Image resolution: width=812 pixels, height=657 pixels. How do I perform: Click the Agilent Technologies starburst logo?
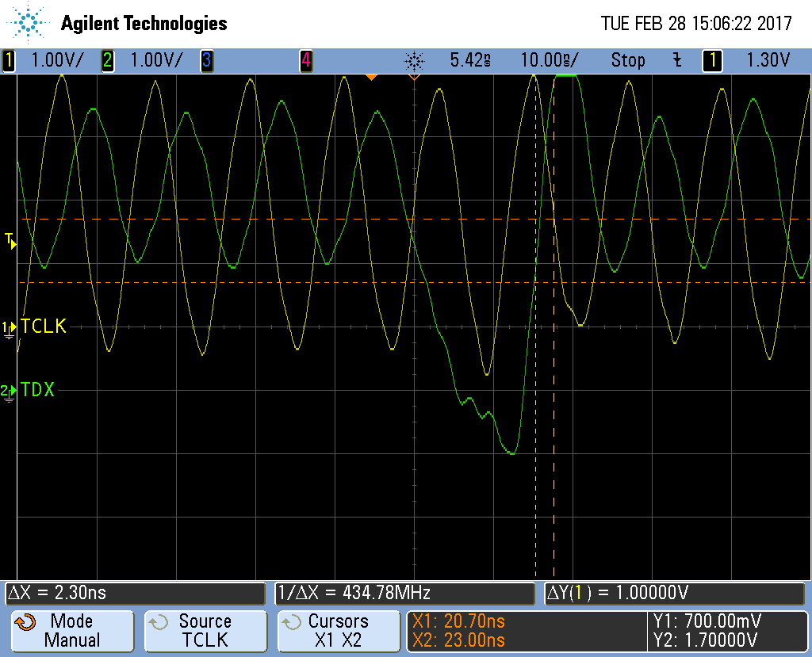pyautogui.click(x=29, y=22)
